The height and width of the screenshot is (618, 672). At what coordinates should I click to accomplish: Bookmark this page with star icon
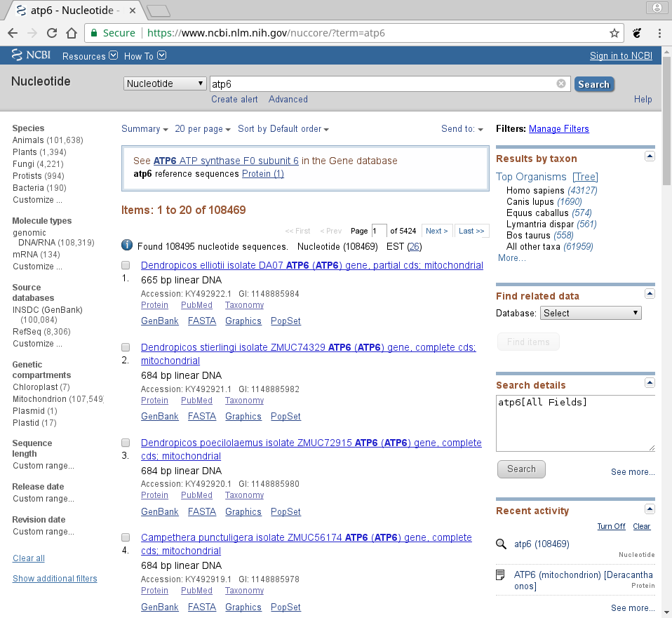click(x=614, y=33)
